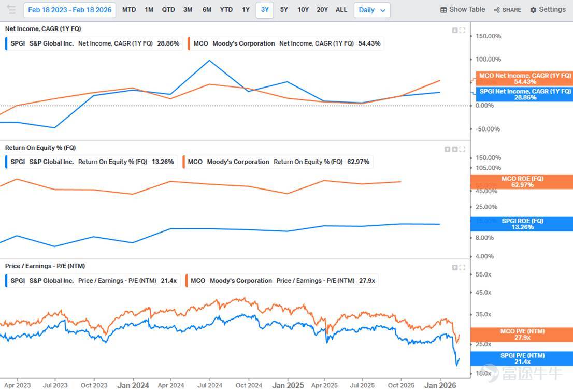
Task: Click MCO Net Income CAGR 54.43% axis label
Action: [x=524, y=79]
